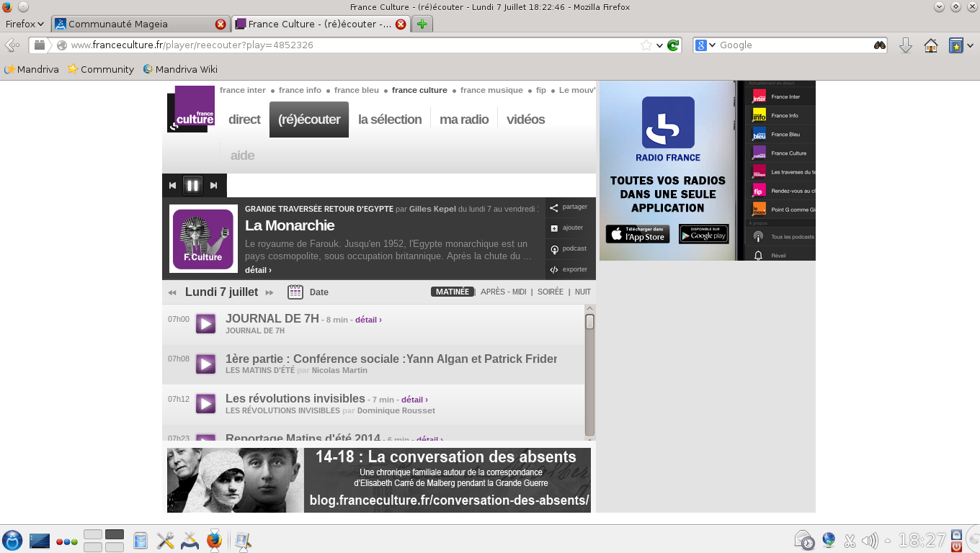Pause the France Culture player
The image size is (980, 553).
pos(192,185)
